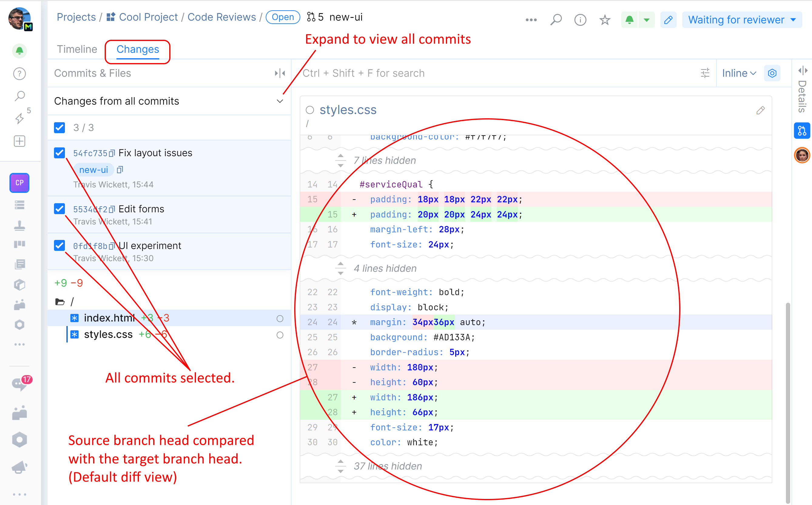
Task: Open the info circle icon in header
Action: coord(580,20)
